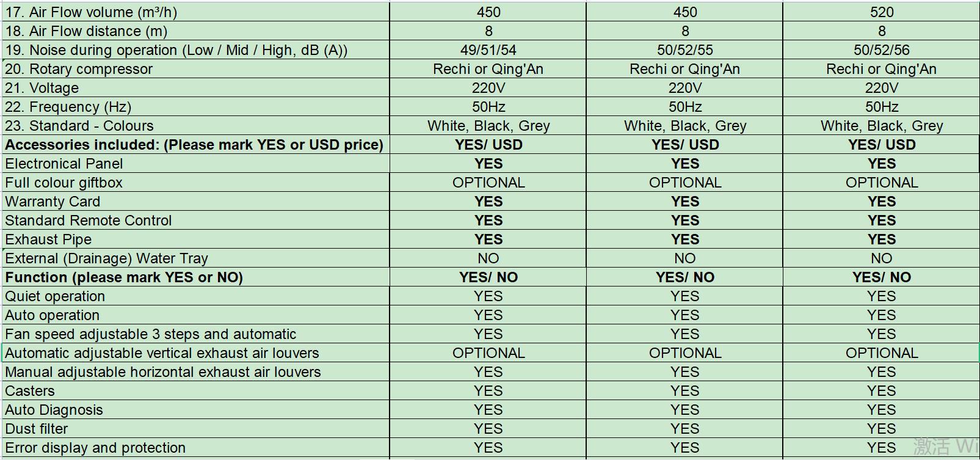Image resolution: width=980 pixels, height=460 pixels.
Task: Select the '22. Frequency (Hz)' cell
Action: 68,107
